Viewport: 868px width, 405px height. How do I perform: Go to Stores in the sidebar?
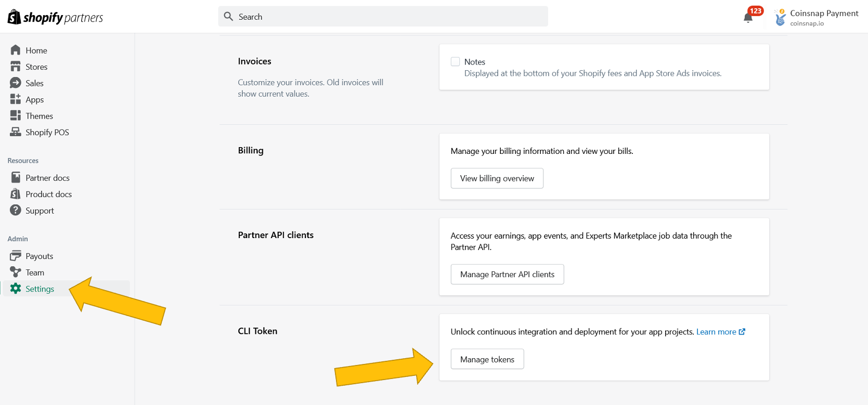click(x=36, y=67)
